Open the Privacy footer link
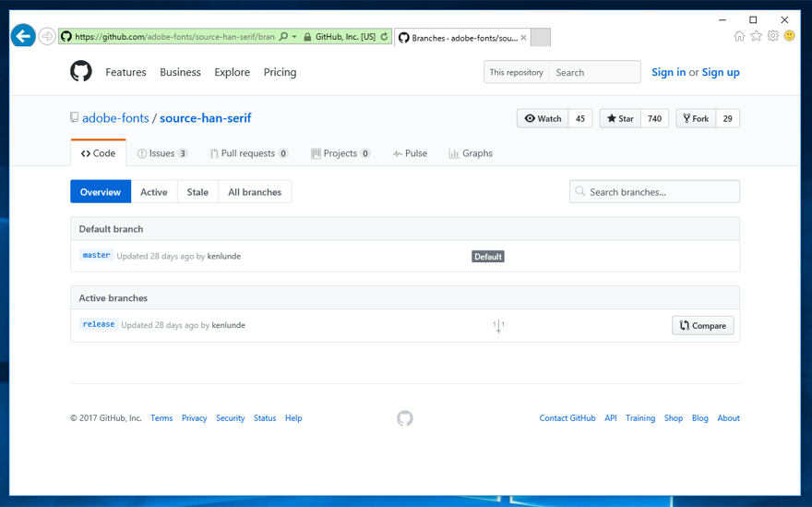This screenshot has height=507, width=812. pos(194,417)
